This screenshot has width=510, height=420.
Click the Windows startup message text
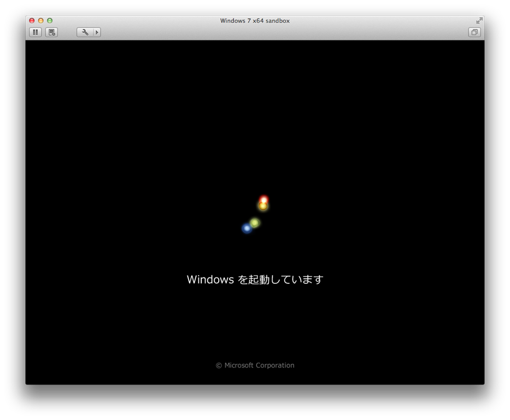tap(255, 279)
